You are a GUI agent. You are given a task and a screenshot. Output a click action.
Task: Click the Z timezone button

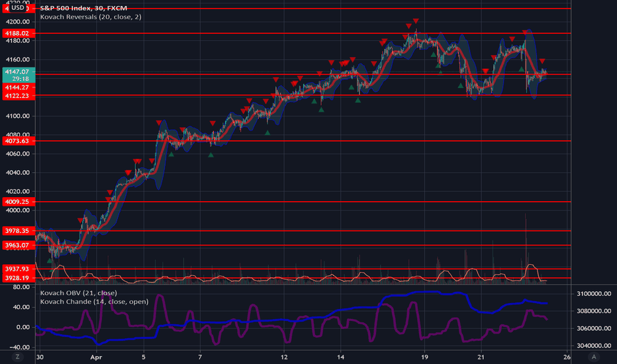coord(17,357)
